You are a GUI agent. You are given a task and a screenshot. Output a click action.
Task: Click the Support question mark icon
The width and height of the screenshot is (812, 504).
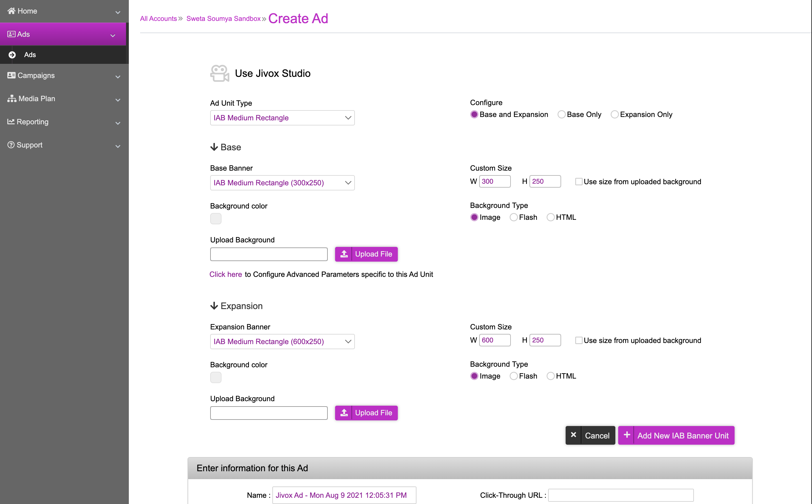point(11,145)
